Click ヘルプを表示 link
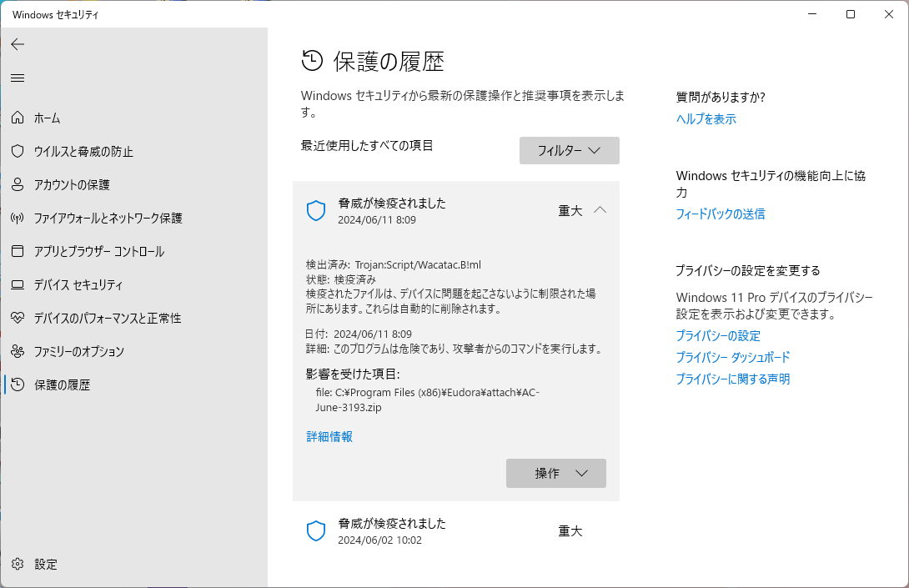This screenshot has height=588, width=909. point(706,119)
